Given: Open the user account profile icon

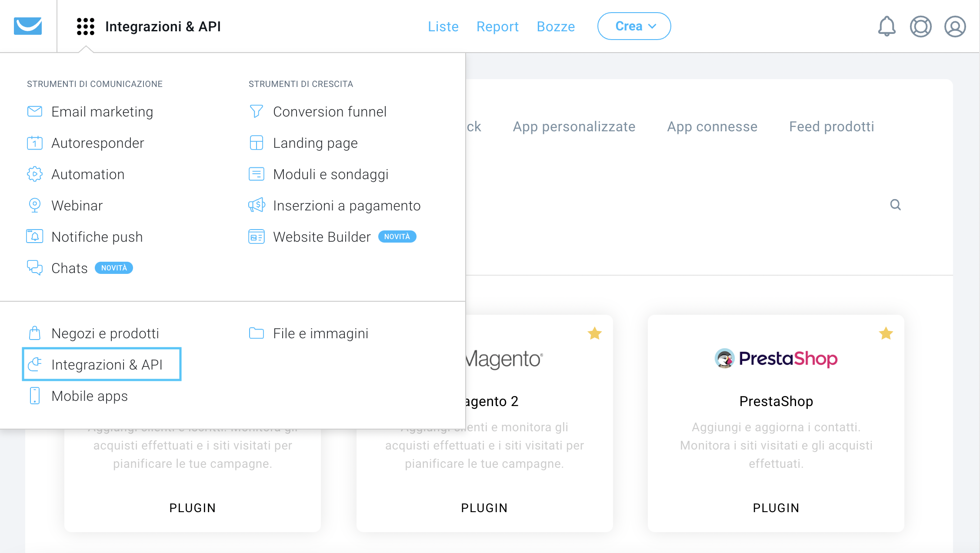Looking at the screenshot, I should 955,26.
